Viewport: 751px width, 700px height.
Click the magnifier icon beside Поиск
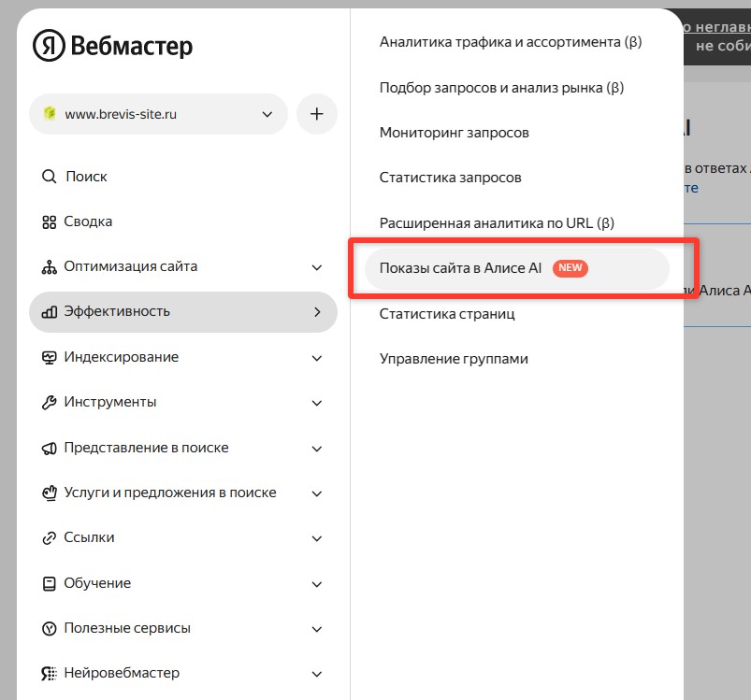[49, 177]
